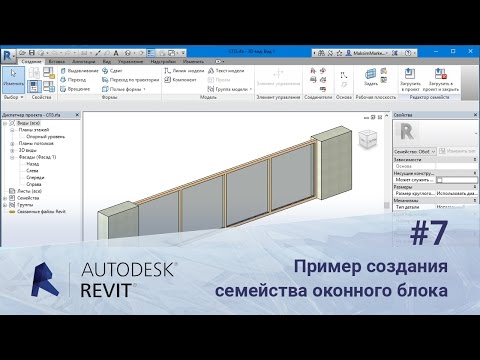Click the Save diskette icon in quick access toolbar

coord(32,53)
